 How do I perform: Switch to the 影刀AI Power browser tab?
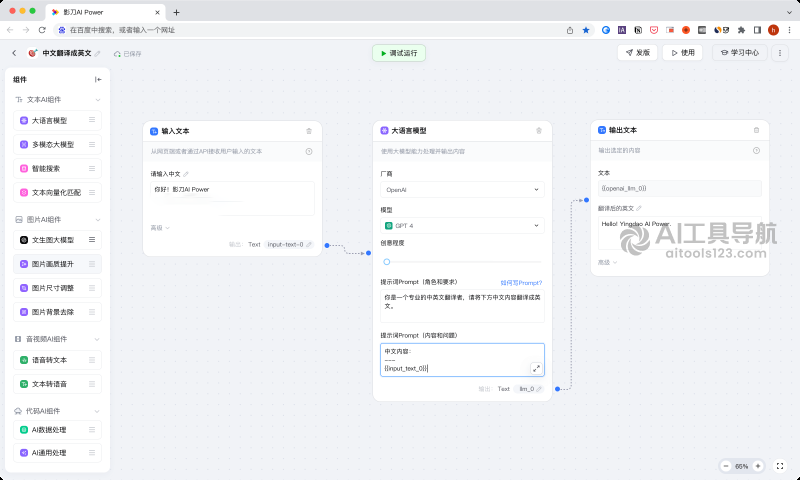pos(105,12)
